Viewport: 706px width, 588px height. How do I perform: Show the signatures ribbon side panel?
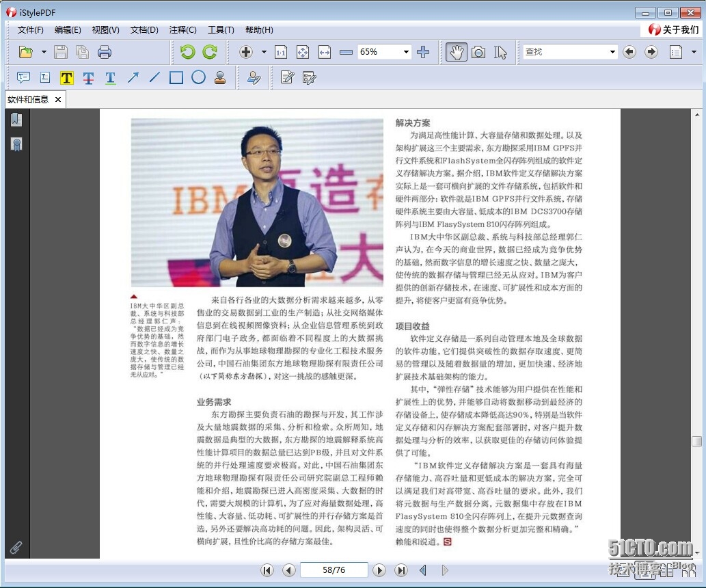click(16, 144)
